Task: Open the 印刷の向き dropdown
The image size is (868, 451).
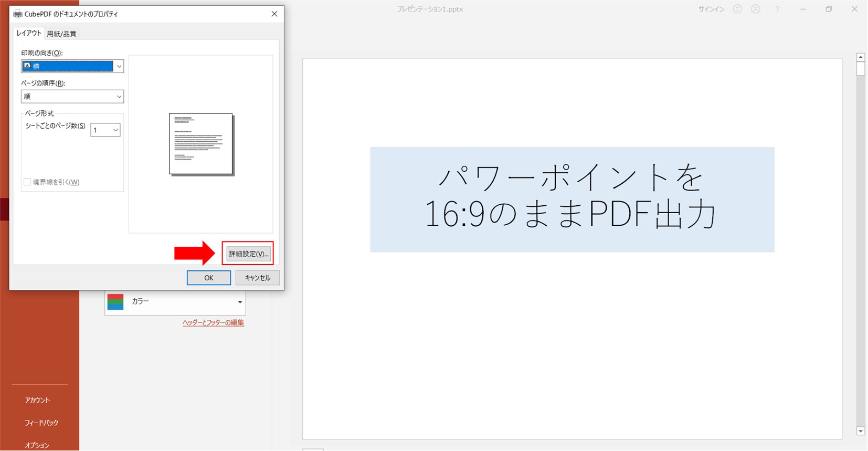Action: (x=72, y=66)
